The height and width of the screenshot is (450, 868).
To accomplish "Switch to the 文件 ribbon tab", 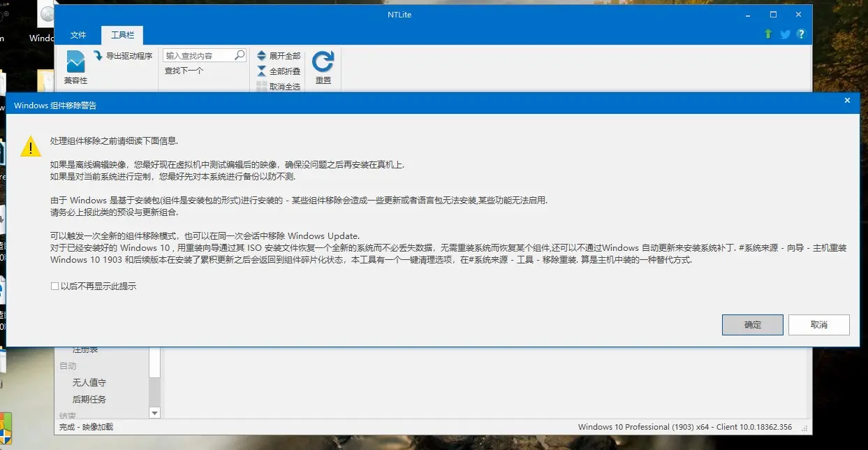I will pos(78,35).
